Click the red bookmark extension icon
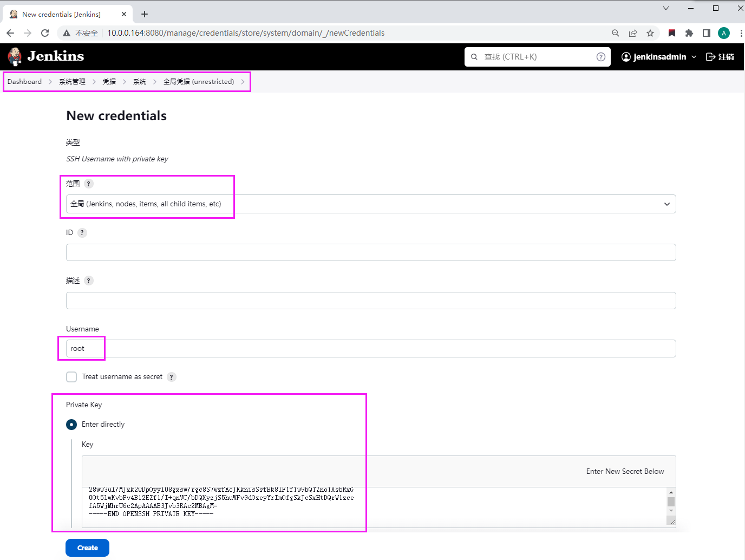Viewport: 745px width, 560px height. click(x=672, y=33)
